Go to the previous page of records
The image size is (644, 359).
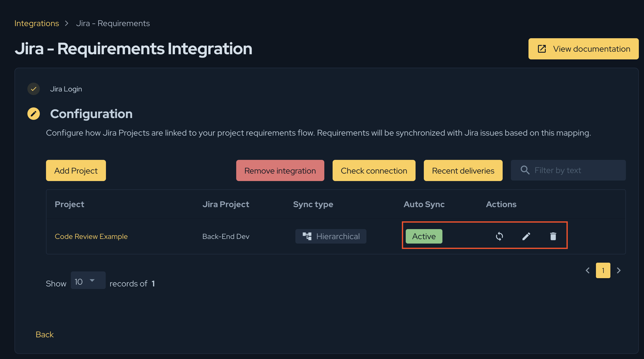tap(588, 270)
